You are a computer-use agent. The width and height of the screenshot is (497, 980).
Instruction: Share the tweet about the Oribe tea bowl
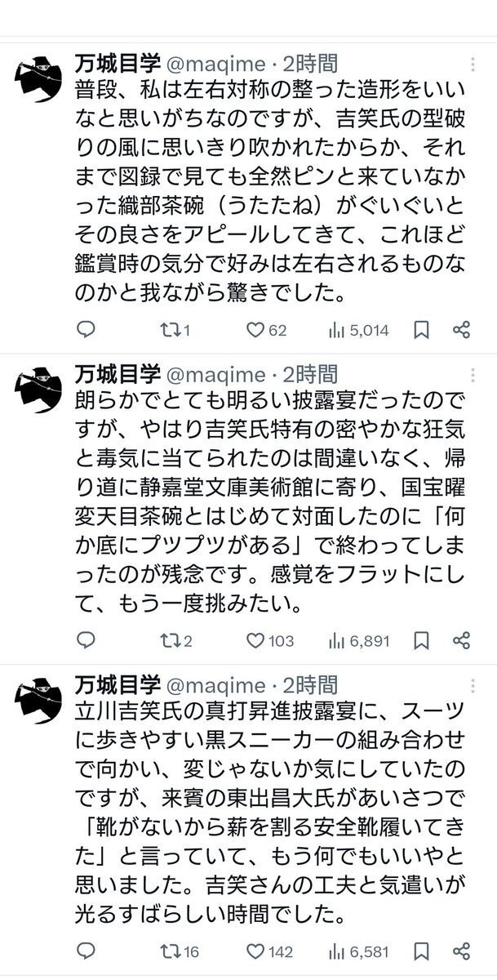[x=461, y=330]
